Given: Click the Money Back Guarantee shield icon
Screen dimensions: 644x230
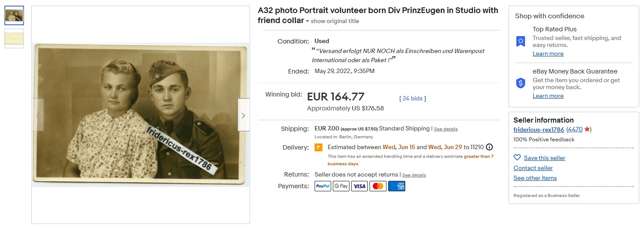Looking at the screenshot, I should pyautogui.click(x=521, y=83).
